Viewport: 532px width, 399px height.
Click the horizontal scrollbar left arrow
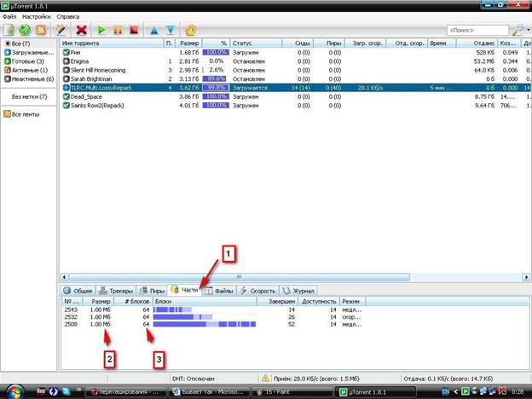click(x=64, y=277)
